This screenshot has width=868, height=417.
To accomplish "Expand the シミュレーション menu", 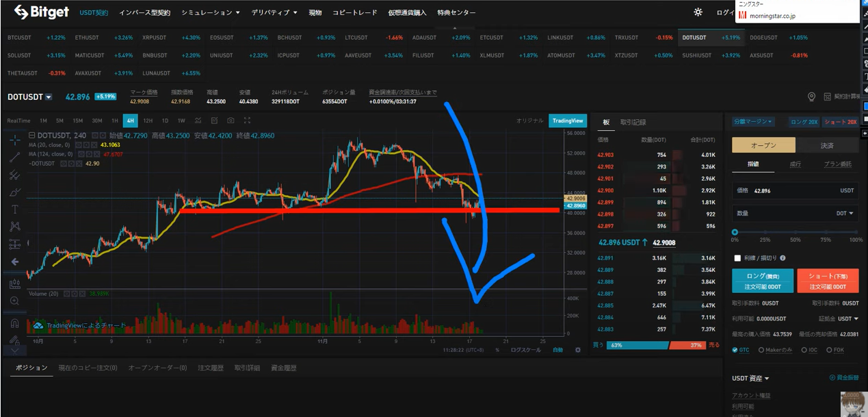I will click(211, 12).
